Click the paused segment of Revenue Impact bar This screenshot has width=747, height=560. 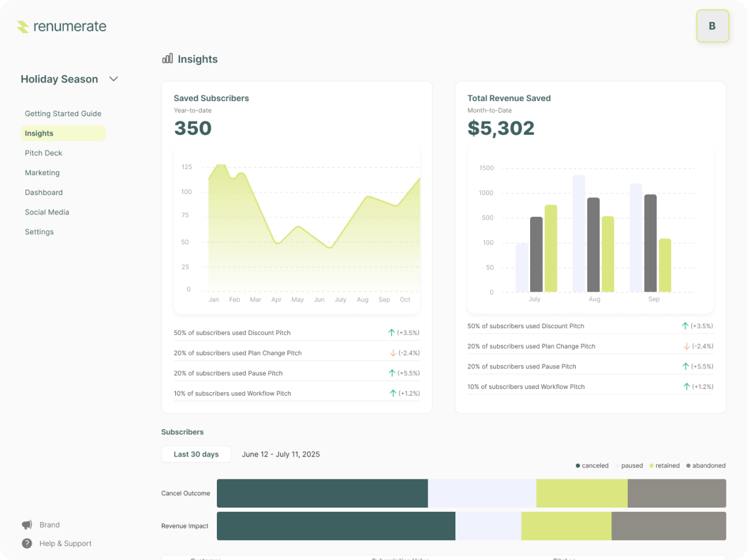[x=489, y=526]
